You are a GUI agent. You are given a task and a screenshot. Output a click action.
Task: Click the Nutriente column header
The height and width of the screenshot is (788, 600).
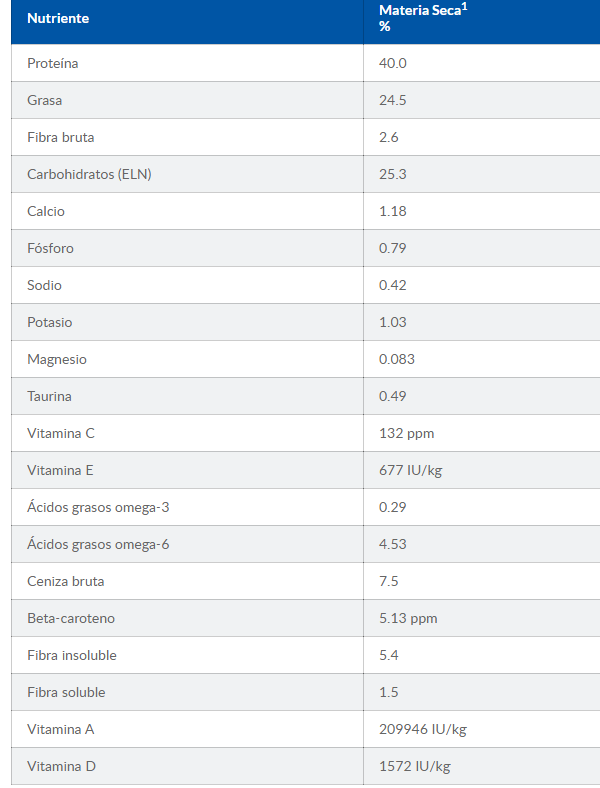[x=58, y=18]
